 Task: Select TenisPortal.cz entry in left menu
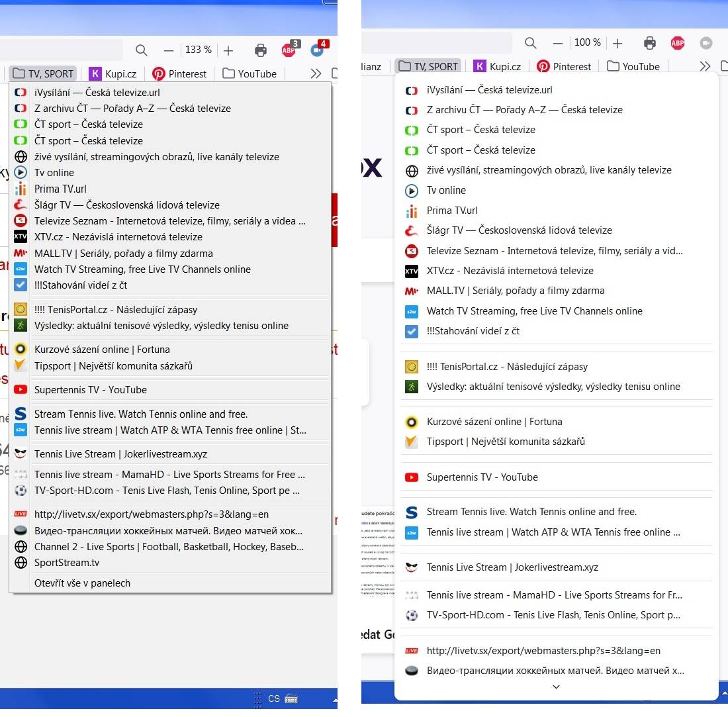coord(170,309)
